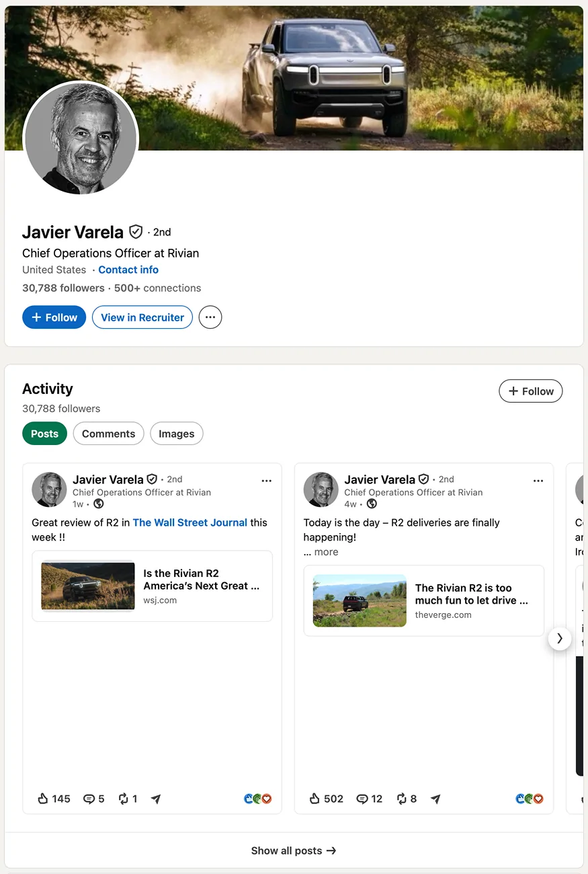Screen dimensions: 588x874
Task: Click the verification shield next to profile name
Action: (x=136, y=232)
